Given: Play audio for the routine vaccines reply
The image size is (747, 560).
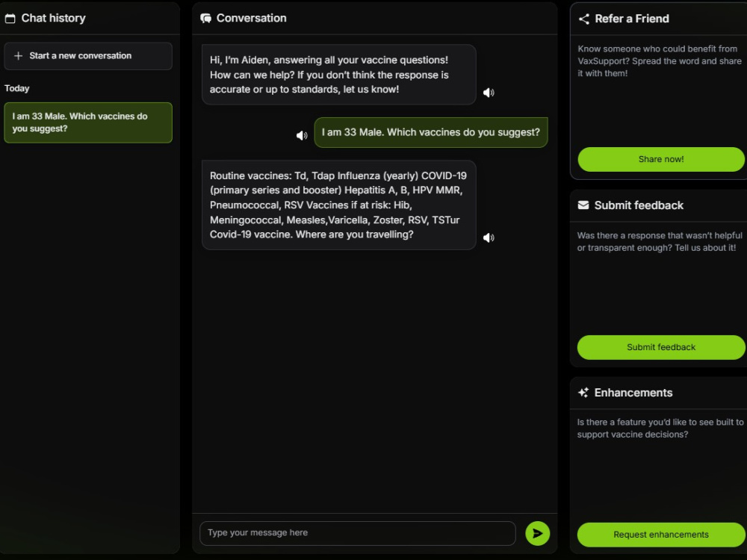Looking at the screenshot, I should point(489,237).
